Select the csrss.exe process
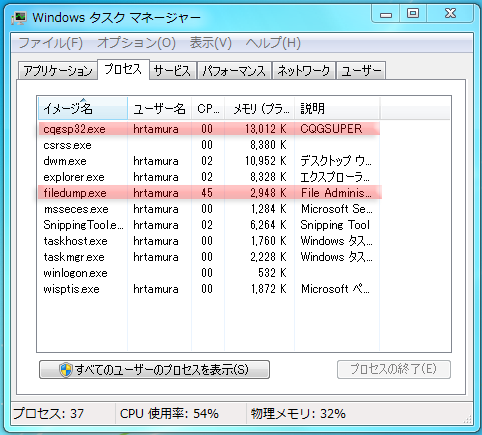Viewport: 482px width, 435px height. [x=209, y=145]
